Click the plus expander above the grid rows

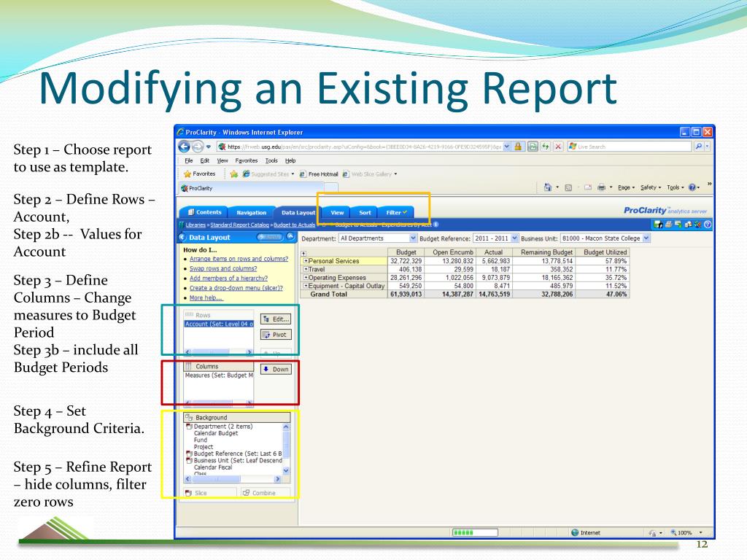click(x=303, y=253)
